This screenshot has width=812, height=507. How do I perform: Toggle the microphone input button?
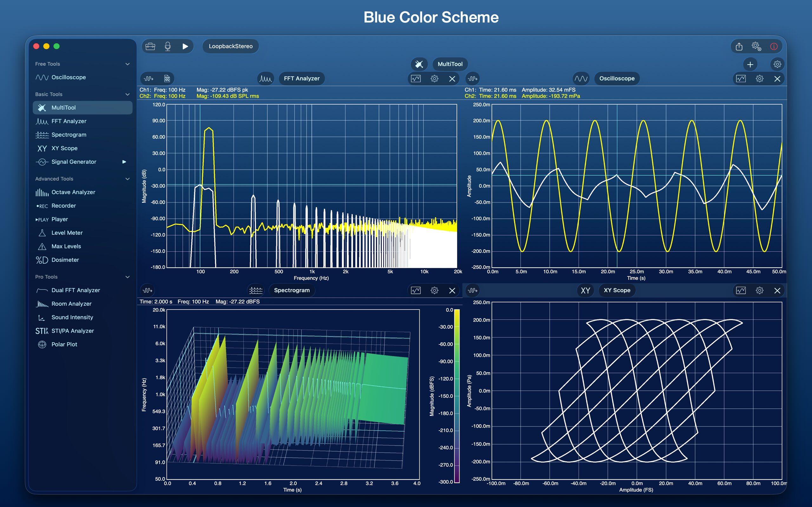point(168,46)
